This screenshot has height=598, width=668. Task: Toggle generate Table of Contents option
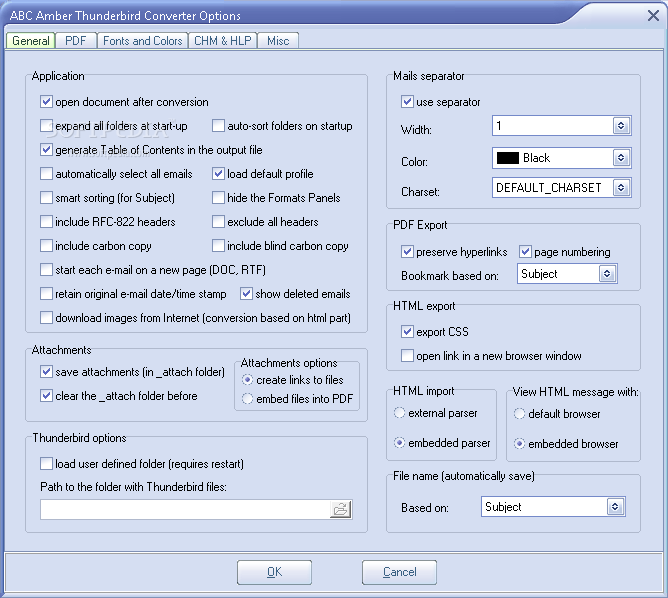[x=46, y=150]
